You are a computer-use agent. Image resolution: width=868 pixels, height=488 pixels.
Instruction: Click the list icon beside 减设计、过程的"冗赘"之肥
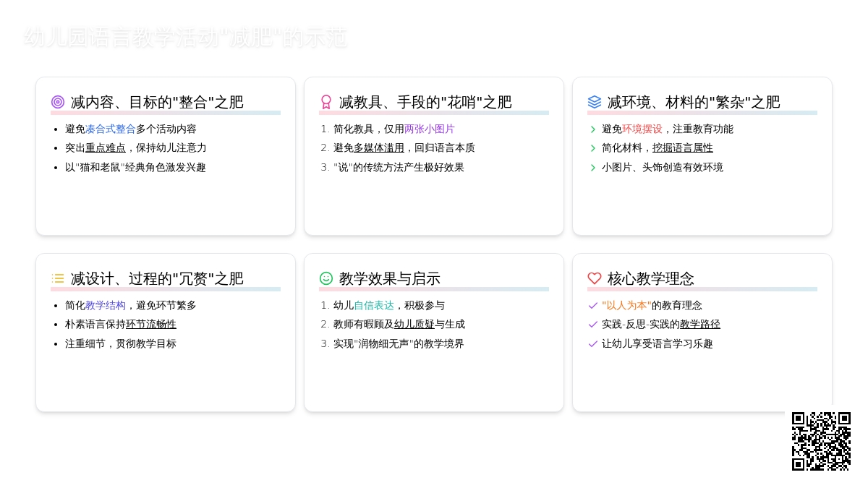pyautogui.click(x=58, y=278)
